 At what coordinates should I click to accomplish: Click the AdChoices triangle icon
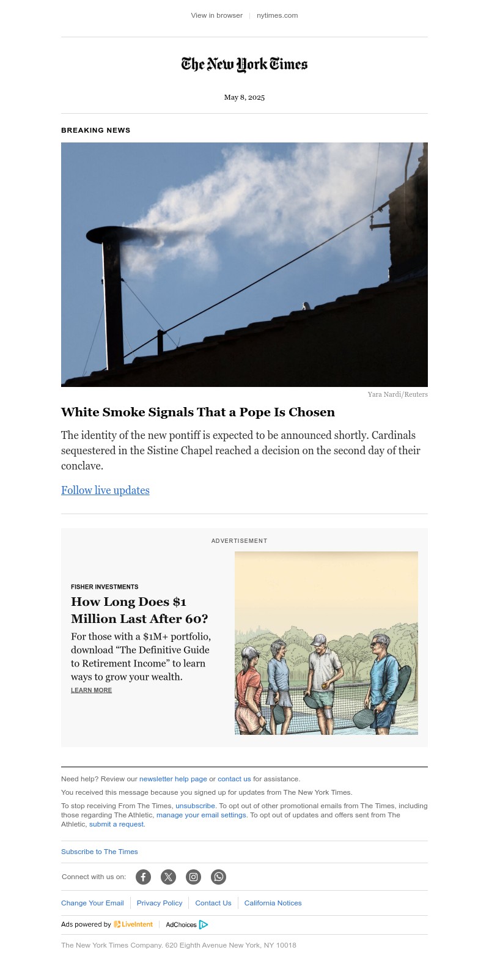click(204, 924)
